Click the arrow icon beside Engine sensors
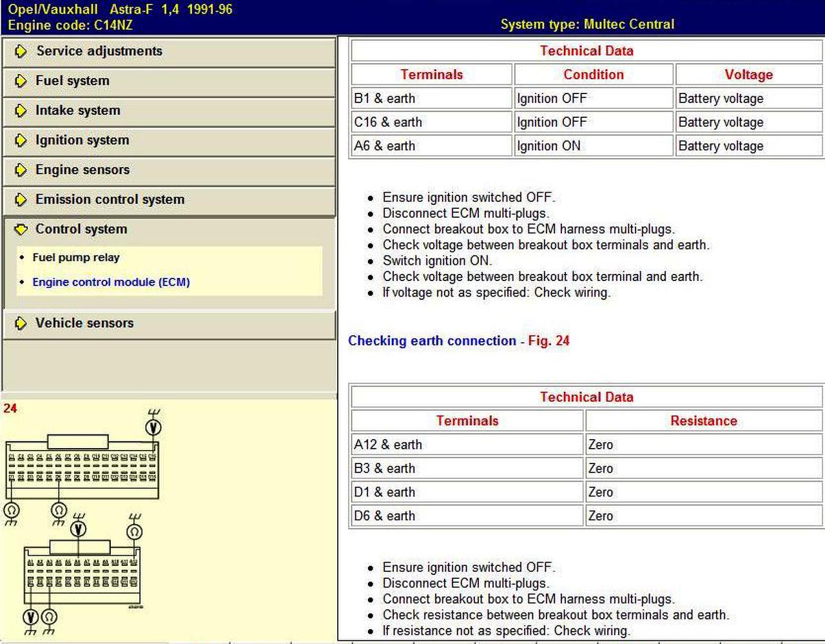This screenshot has width=825, height=644. pos(21,170)
